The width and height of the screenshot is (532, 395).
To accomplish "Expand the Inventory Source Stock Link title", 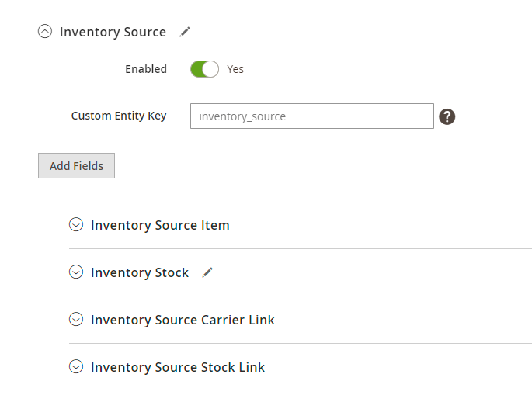I will click(x=178, y=367).
